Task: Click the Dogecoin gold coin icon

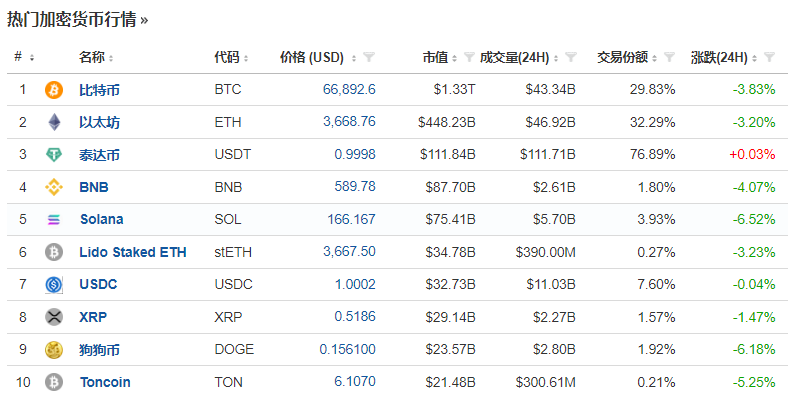Action: [54, 350]
